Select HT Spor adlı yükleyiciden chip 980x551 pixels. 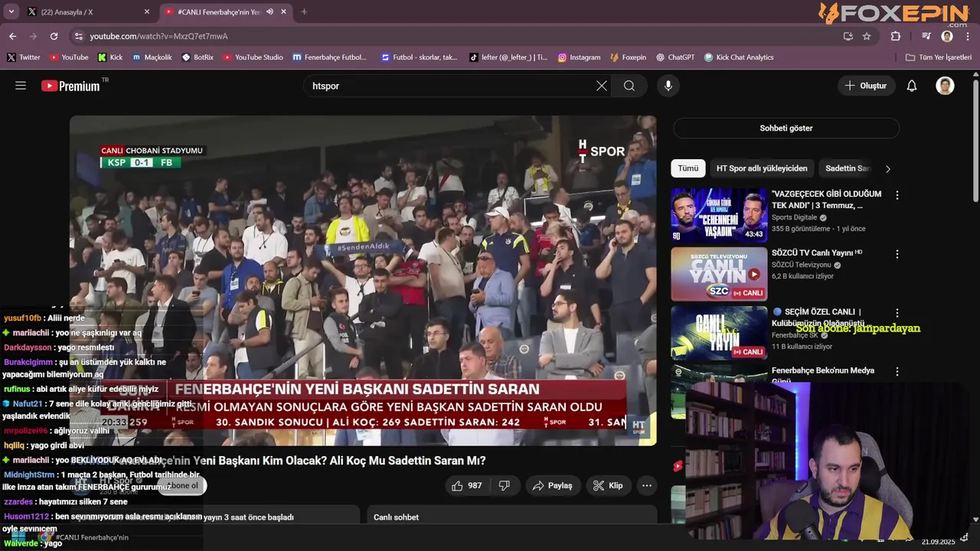click(x=762, y=168)
